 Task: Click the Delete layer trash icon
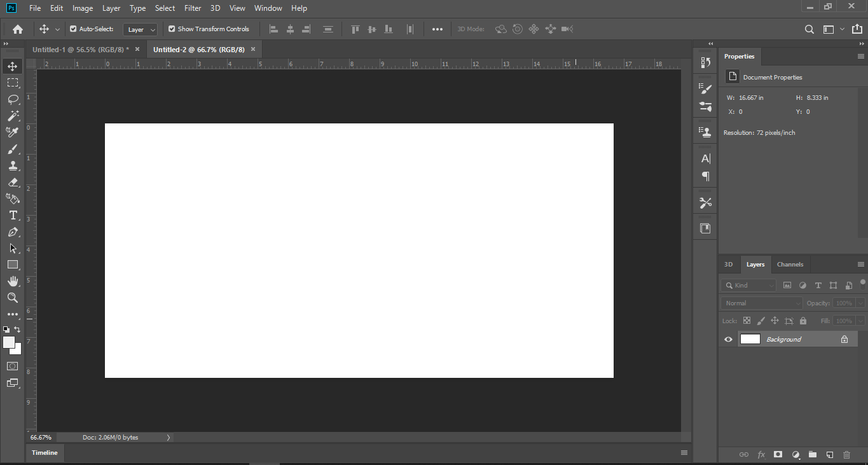pos(846,455)
